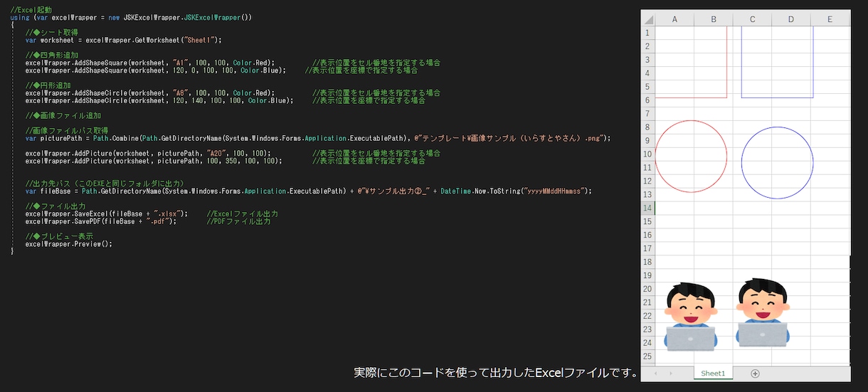Click the '//Excelファイル出力' trailing comment
Viewport: 868px width, 392px height.
243,213
